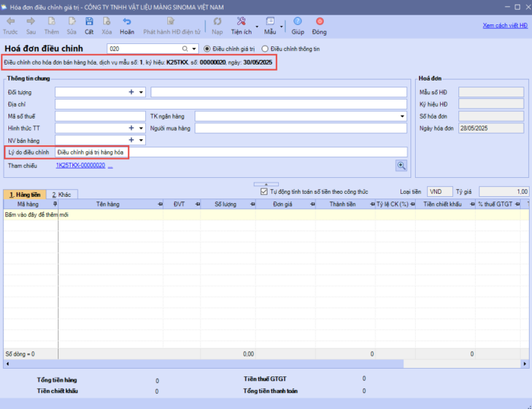Click the plus icon in Đối tượng field
The width and height of the screenshot is (532, 409).
[x=131, y=92]
